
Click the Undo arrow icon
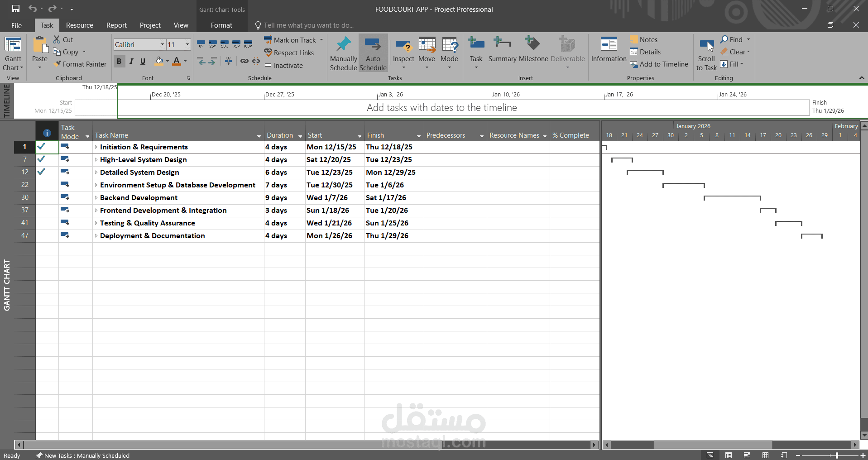point(33,9)
